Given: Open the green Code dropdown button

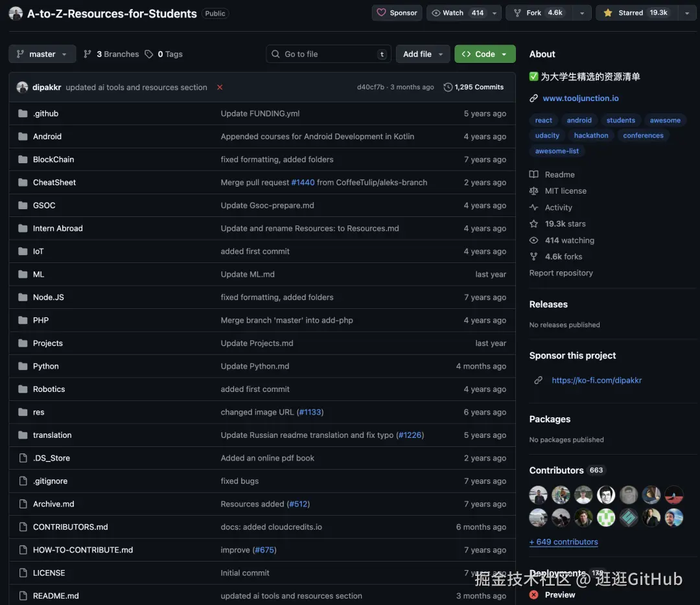Looking at the screenshot, I should tap(485, 54).
